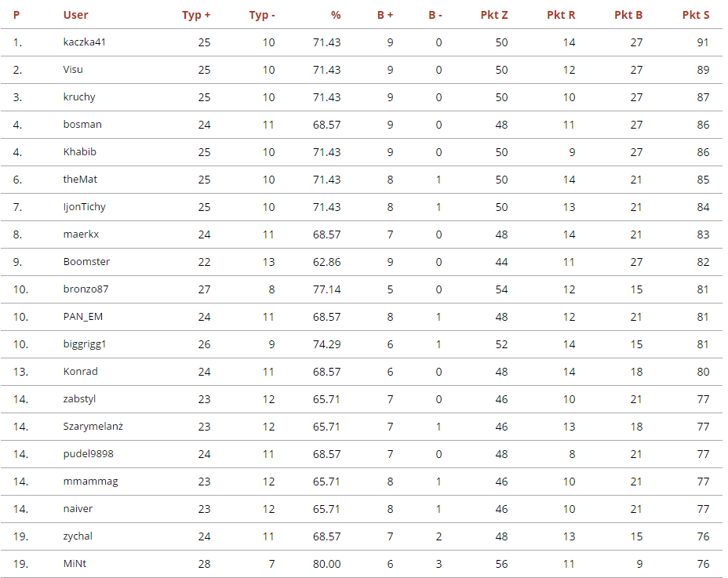The height and width of the screenshot is (578, 728).
Task: Open Khabib's user entry
Action: 79,152
